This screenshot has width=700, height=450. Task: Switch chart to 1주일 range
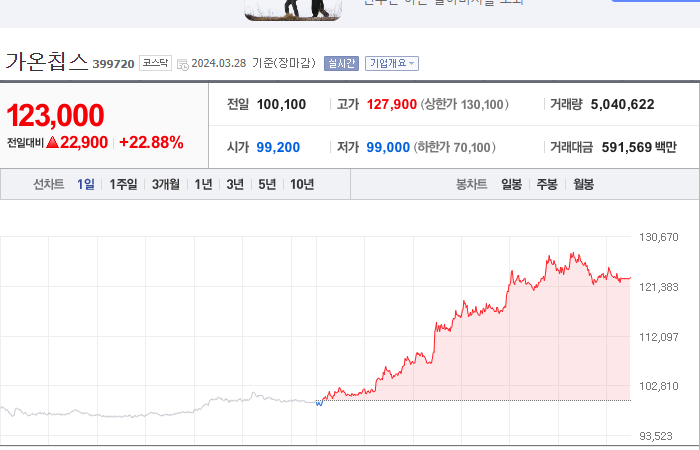click(123, 184)
